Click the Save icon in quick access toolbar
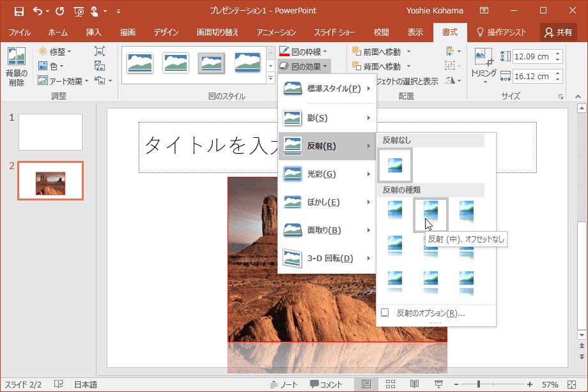Image resolution: width=588 pixels, height=392 pixels. [19, 11]
